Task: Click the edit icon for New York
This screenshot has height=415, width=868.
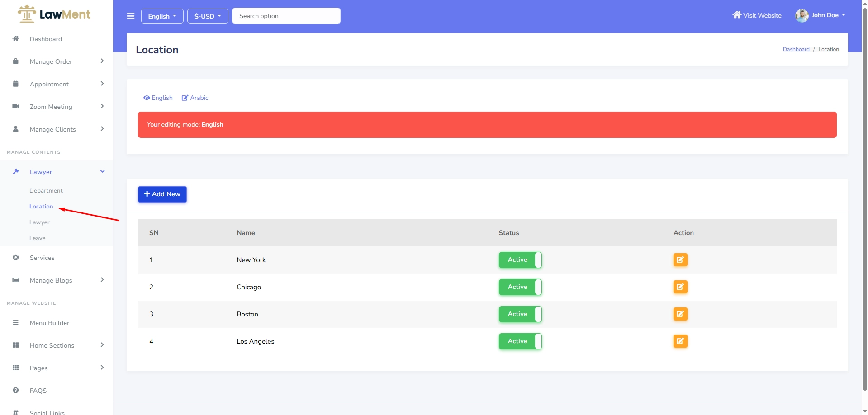Action: point(680,260)
